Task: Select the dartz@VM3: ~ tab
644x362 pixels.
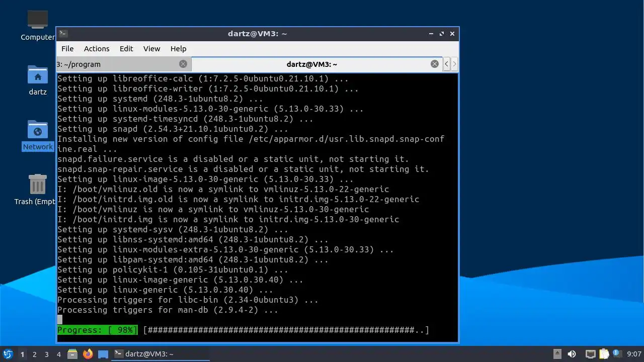Action: pyautogui.click(x=317, y=64)
